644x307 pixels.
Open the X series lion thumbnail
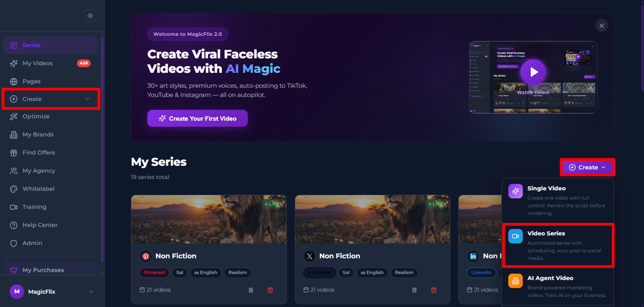(x=372, y=219)
